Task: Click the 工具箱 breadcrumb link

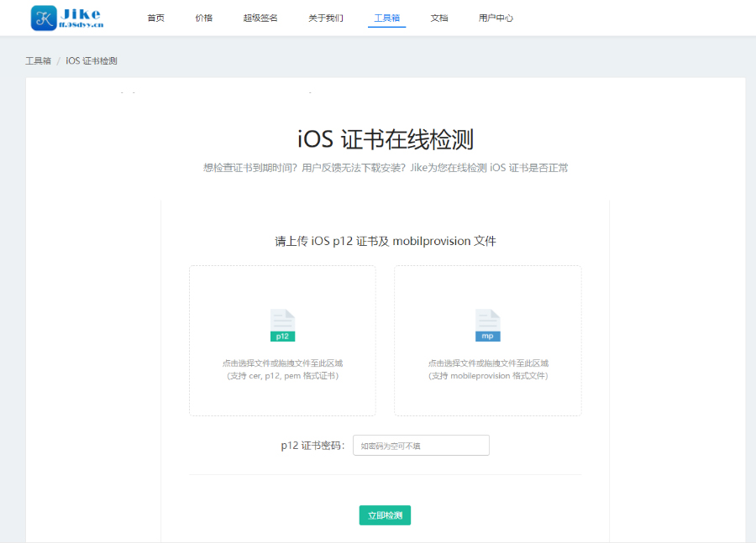Action: pos(38,60)
